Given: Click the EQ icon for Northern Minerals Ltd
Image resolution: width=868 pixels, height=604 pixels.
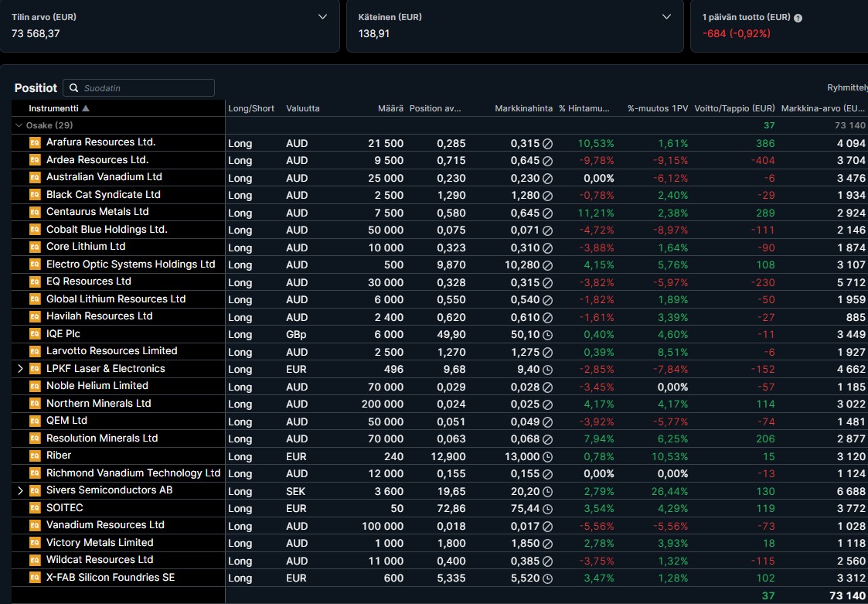Looking at the screenshot, I should (35, 404).
